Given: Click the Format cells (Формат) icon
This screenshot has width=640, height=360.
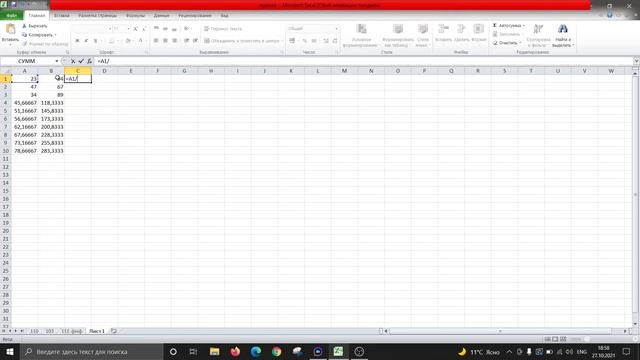Looking at the screenshot, I should 478,29.
